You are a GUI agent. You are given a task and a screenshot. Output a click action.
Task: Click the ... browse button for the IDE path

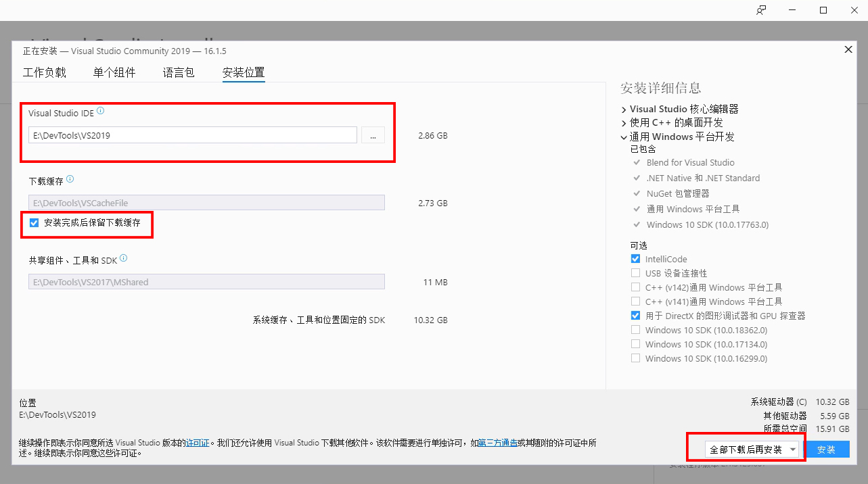pyautogui.click(x=373, y=135)
